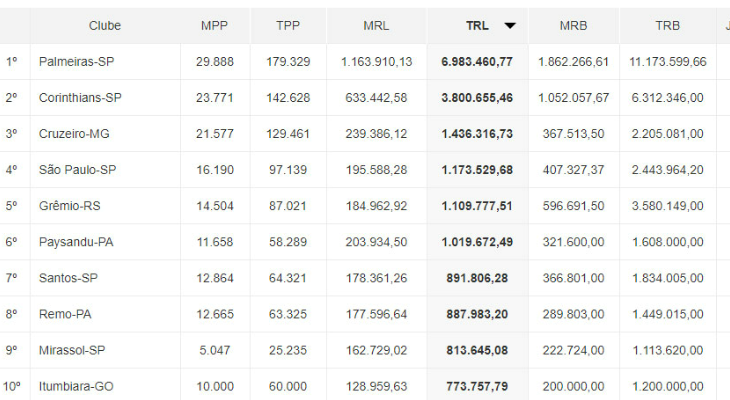Click the Grêmio-RS club cell

pos(71,206)
